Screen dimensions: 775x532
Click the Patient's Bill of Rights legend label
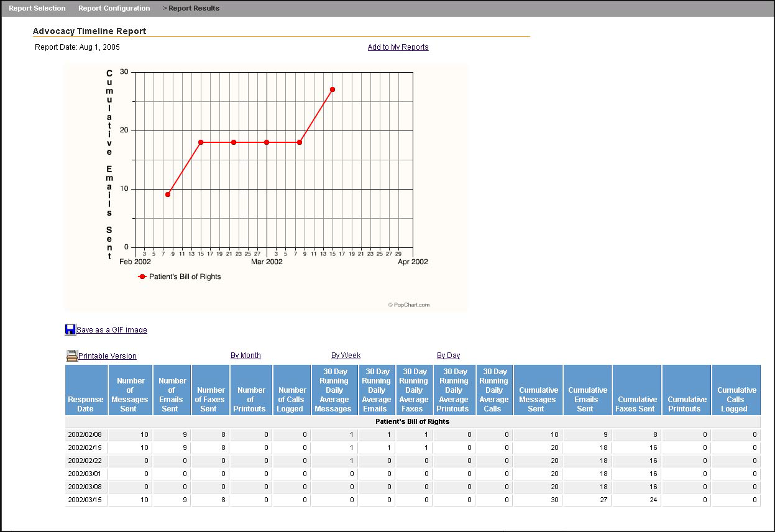[185, 277]
